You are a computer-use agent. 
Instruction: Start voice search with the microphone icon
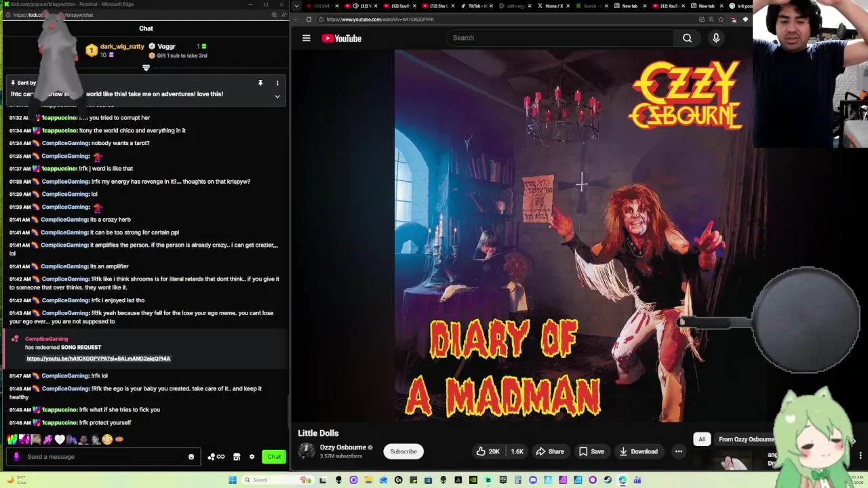(715, 38)
